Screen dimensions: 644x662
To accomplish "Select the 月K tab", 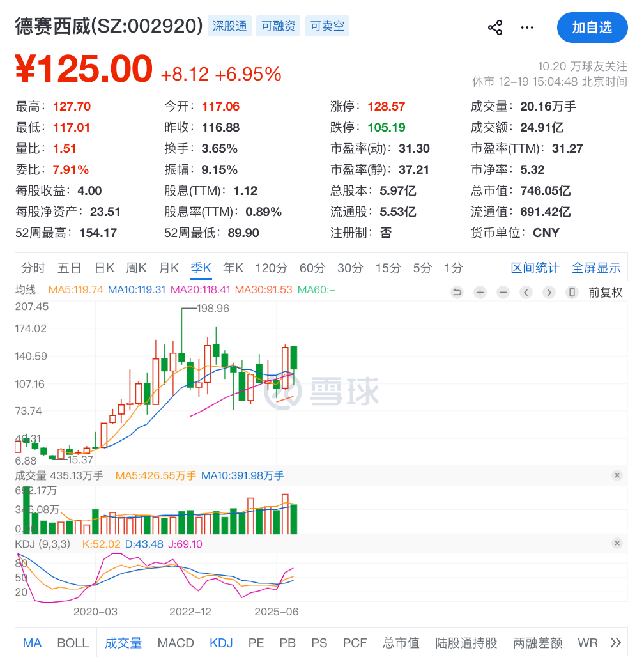I will pyautogui.click(x=169, y=268).
